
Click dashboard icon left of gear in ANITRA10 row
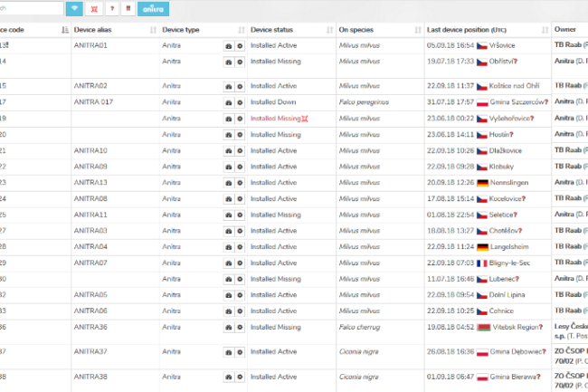(x=227, y=151)
